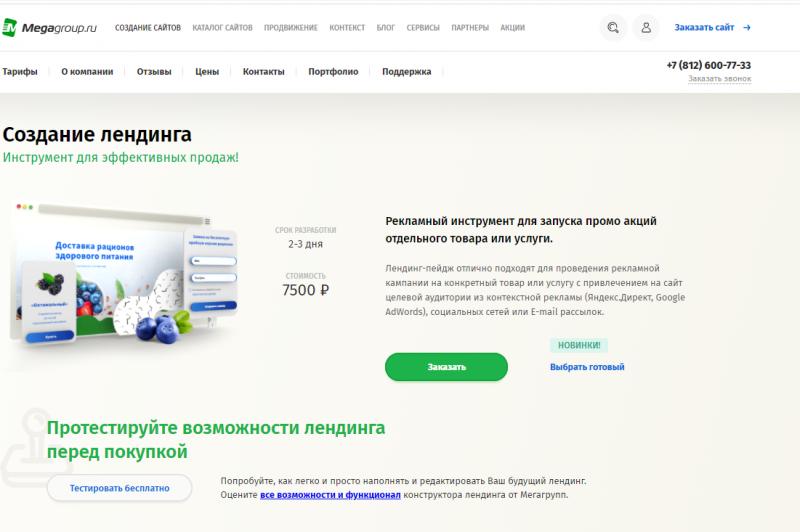800x532 pixels.
Task: Open the Акции menu item
Action: pos(512,28)
